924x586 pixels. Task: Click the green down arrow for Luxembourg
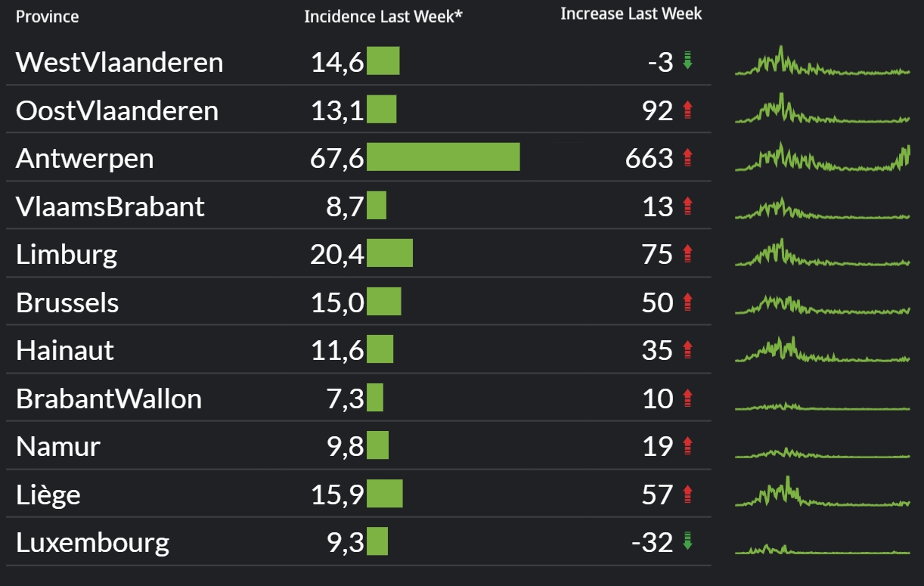pyautogui.click(x=687, y=541)
